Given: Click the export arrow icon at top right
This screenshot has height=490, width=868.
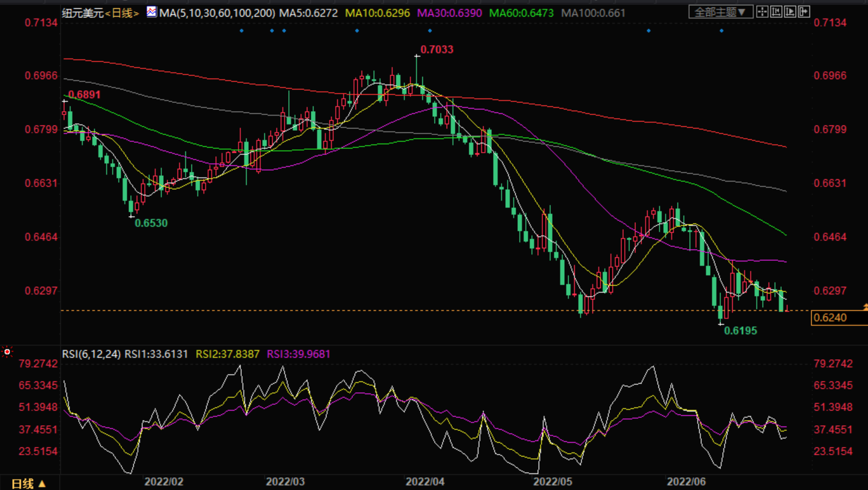Looking at the screenshot, I should (x=804, y=12).
